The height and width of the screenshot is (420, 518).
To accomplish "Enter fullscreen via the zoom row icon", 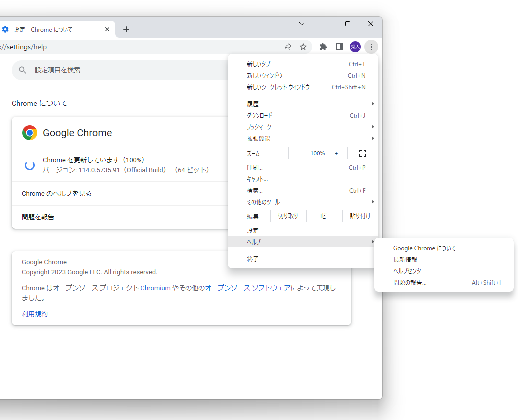I will (x=362, y=153).
